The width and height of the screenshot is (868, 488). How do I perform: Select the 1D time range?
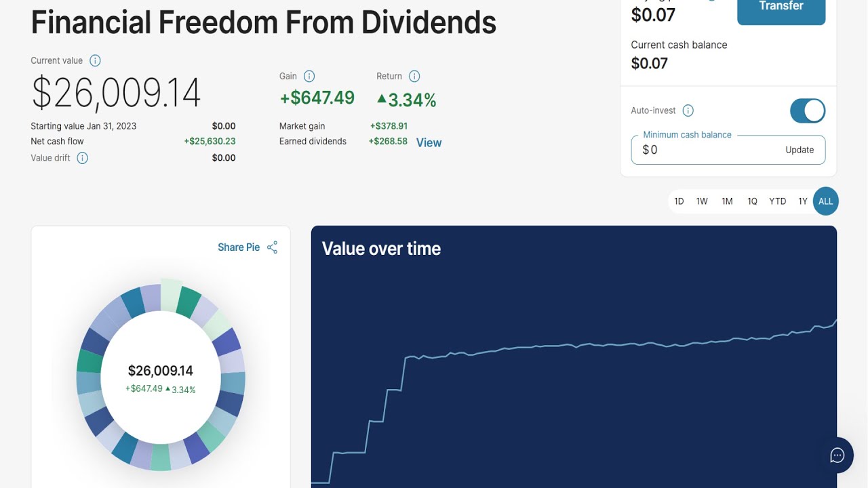coord(679,201)
